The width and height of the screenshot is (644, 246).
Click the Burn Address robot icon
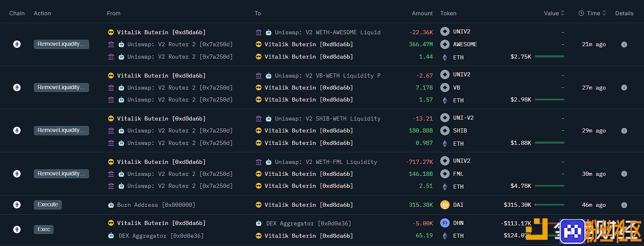pos(111,205)
